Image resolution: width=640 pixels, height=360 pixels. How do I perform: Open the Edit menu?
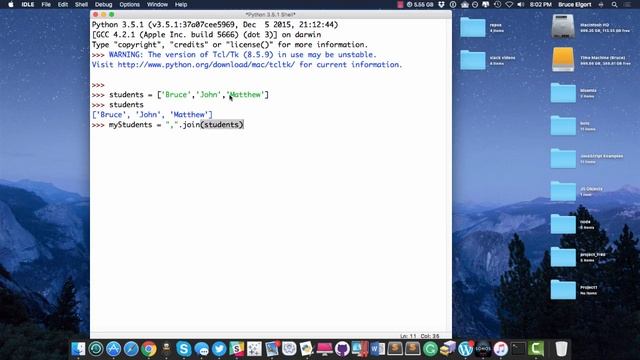[63, 4]
